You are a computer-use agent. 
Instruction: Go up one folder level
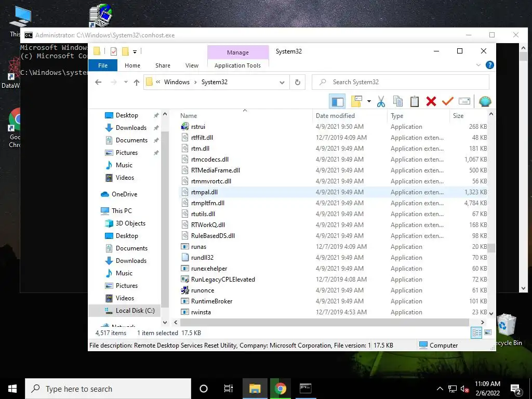click(137, 82)
